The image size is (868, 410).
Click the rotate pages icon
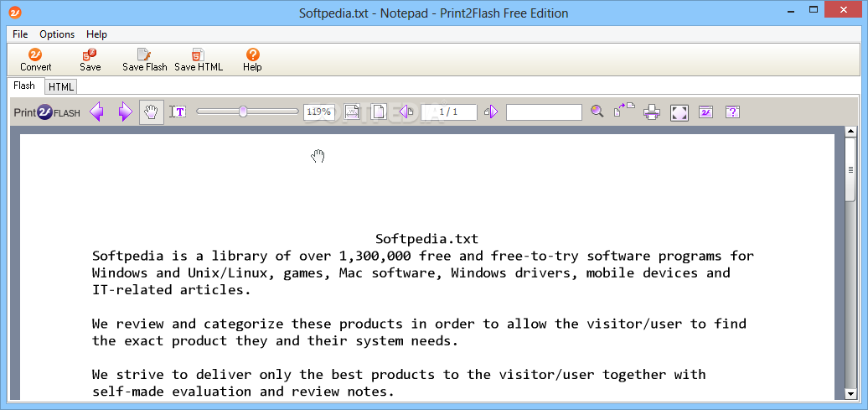coord(624,111)
